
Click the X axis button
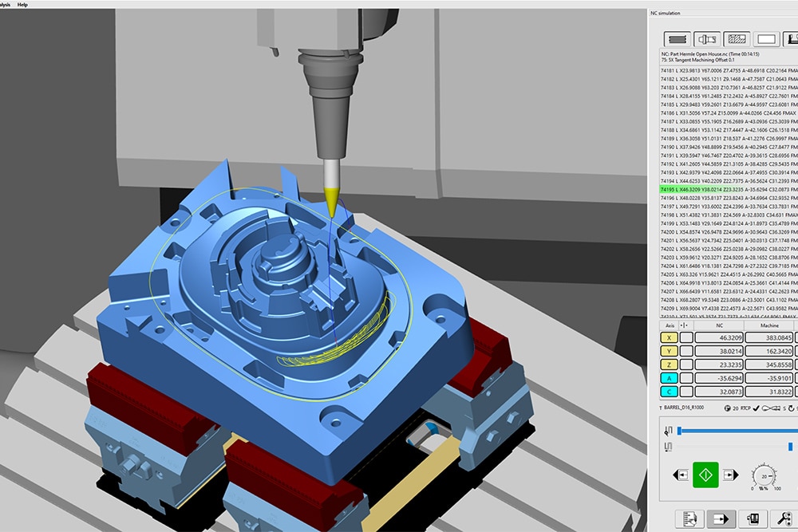click(x=669, y=337)
